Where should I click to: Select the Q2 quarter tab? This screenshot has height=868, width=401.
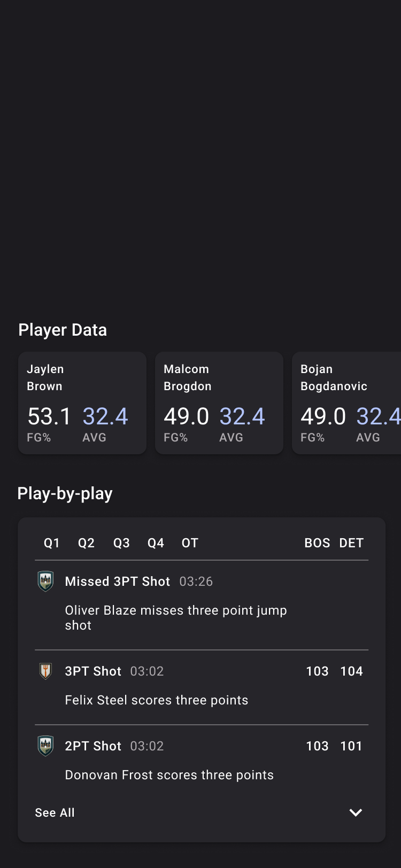tap(86, 543)
